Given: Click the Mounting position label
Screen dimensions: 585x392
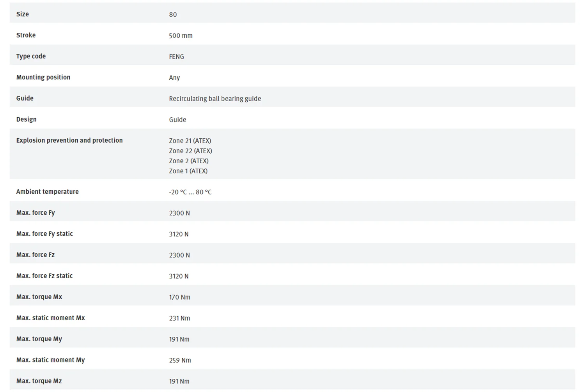Looking at the screenshot, I should click(x=43, y=77).
